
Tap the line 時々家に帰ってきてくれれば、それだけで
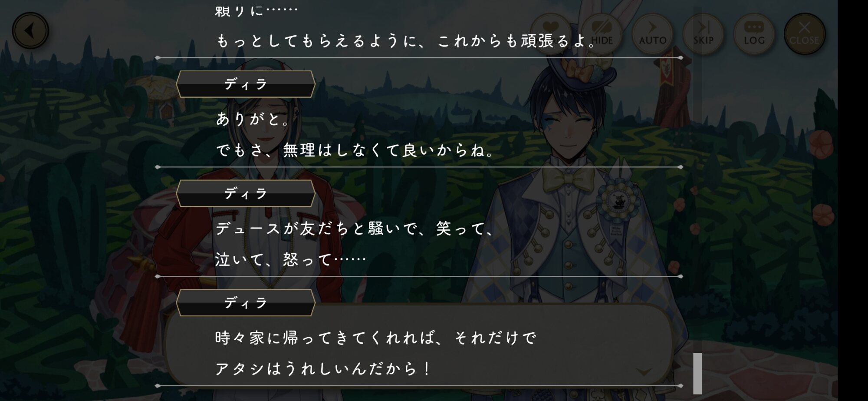coord(376,338)
